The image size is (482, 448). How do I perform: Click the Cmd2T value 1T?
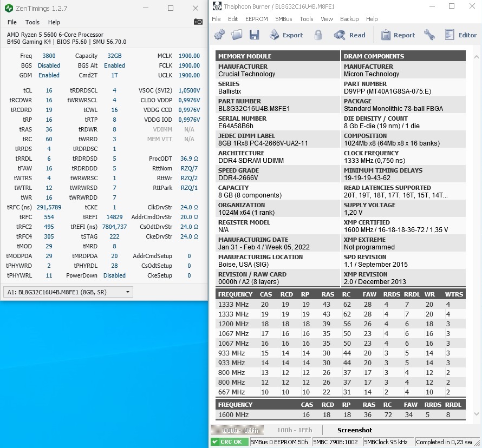[x=114, y=75]
